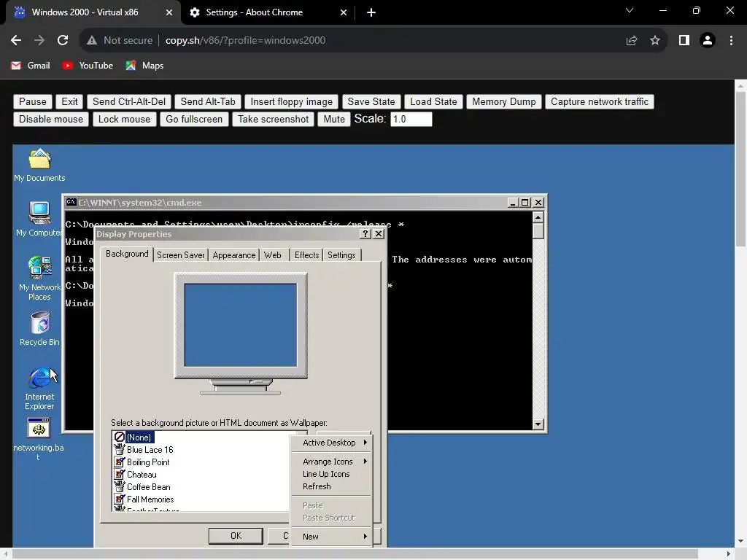
Task: Mute the emulator sound
Action: 334,119
